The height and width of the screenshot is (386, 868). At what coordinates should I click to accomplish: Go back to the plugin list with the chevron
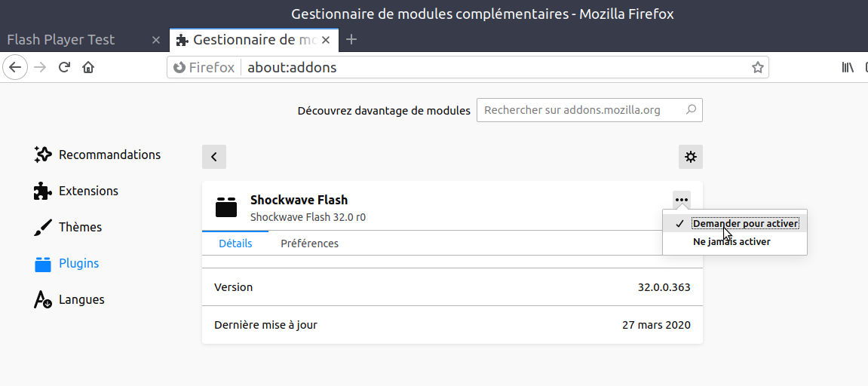pos(214,157)
